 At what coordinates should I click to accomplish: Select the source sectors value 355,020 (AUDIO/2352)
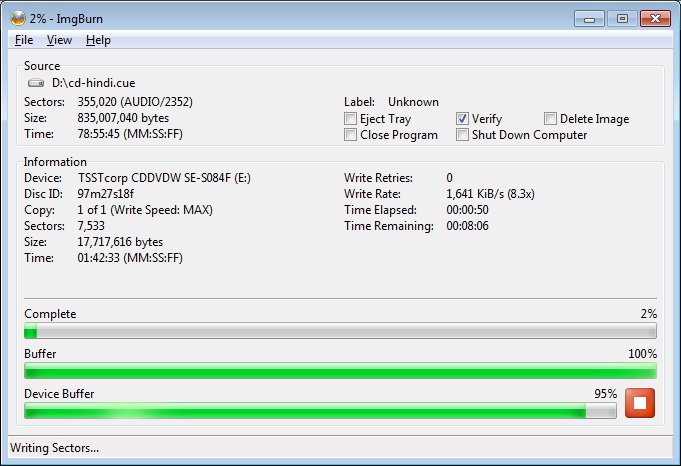(135, 102)
